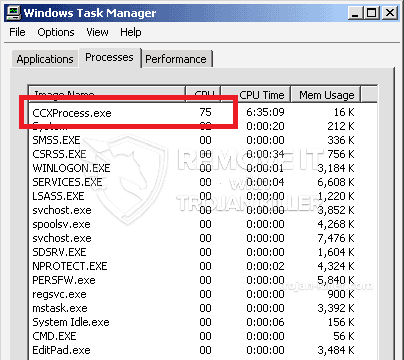Click the memory value 336 K
Viewport: 404px width, 360px height.
[341, 140]
